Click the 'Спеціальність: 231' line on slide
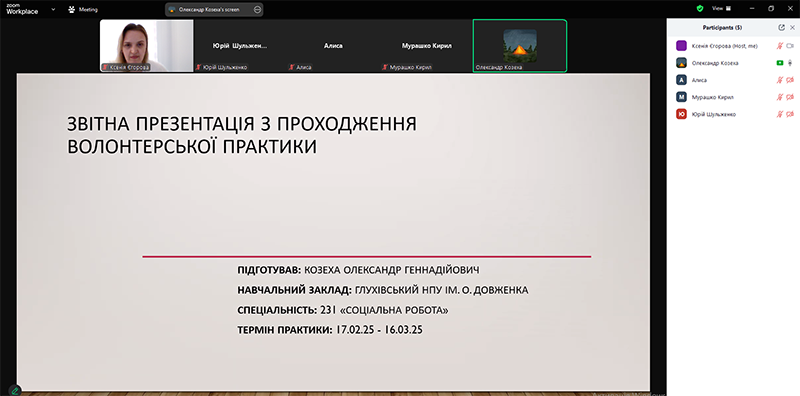The width and height of the screenshot is (800, 396). point(343,310)
